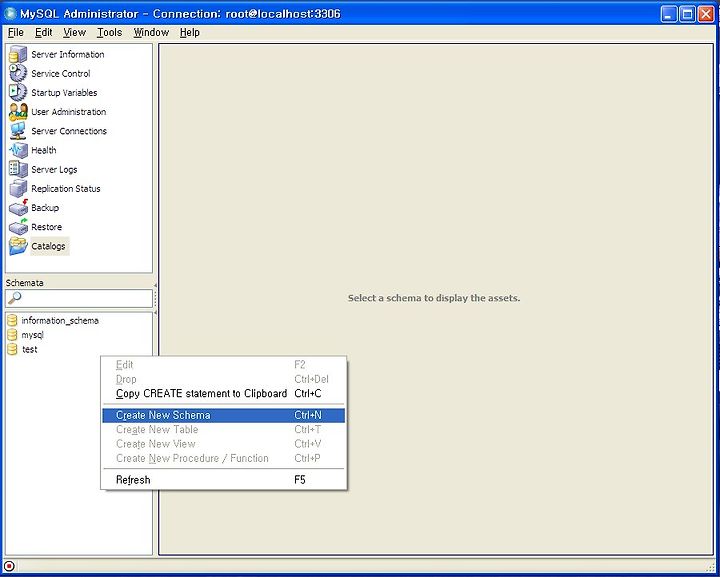720x577 pixels.
Task: Select the Server Logs label
Action: (x=54, y=169)
